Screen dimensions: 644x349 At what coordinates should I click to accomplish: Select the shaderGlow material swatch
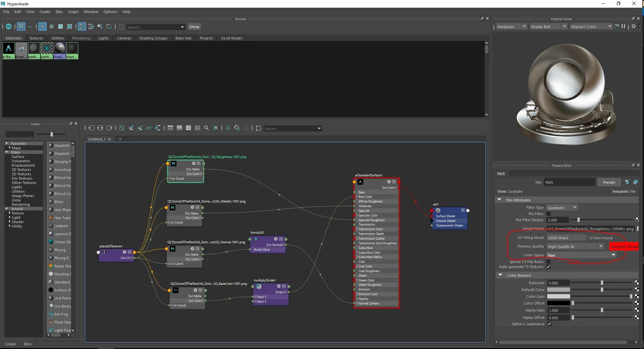(x=60, y=51)
